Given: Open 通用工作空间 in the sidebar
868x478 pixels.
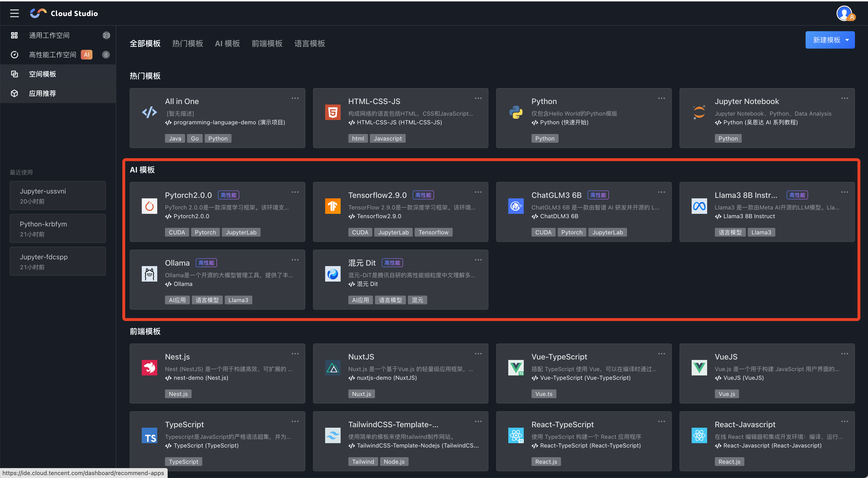Looking at the screenshot, I should pyautogui.click(x=49, y=35).
